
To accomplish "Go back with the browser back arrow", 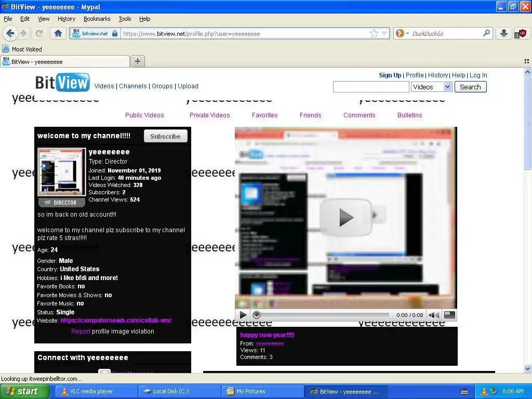I will (x=10, y=33).
